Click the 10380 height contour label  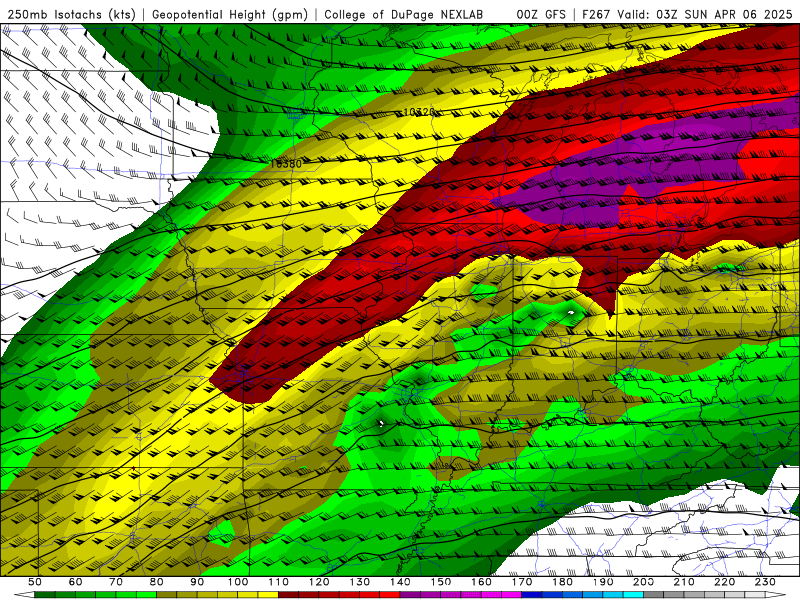pyautogui.click(x=286, y=164)
